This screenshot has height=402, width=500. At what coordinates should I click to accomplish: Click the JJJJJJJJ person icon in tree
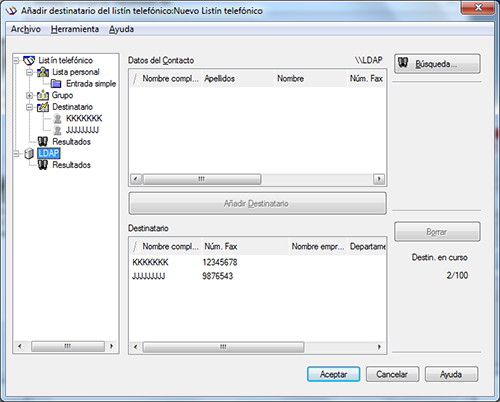pyautogui.click(x=57, y=130)
